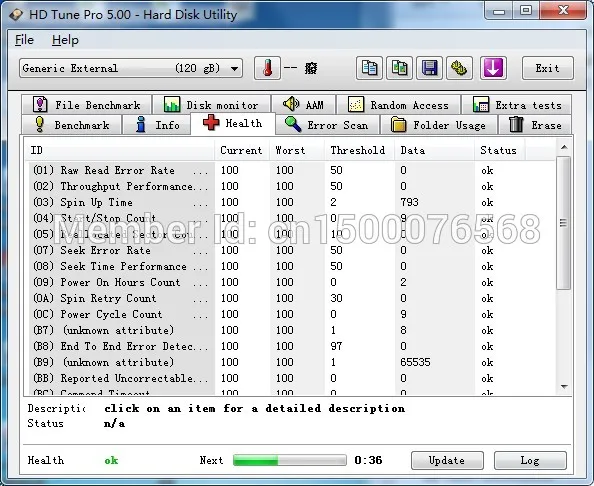The image size is (594, 486).
Task: Click the data value 793
Action: (410, 202)
